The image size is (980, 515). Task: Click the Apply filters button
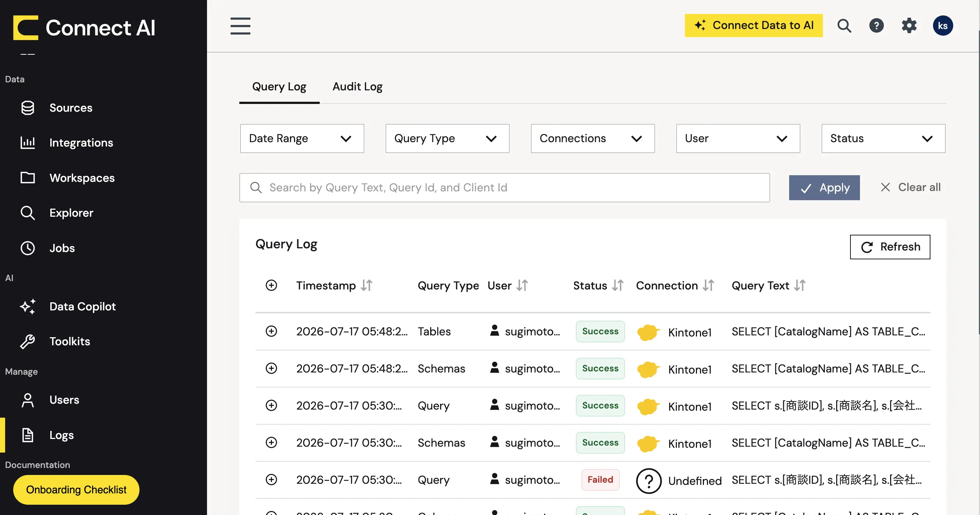coord(824,188)
